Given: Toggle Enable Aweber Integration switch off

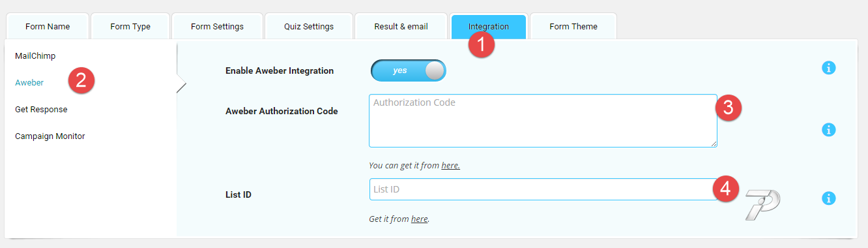Looking at the screenshot, I should pos(409,70).
